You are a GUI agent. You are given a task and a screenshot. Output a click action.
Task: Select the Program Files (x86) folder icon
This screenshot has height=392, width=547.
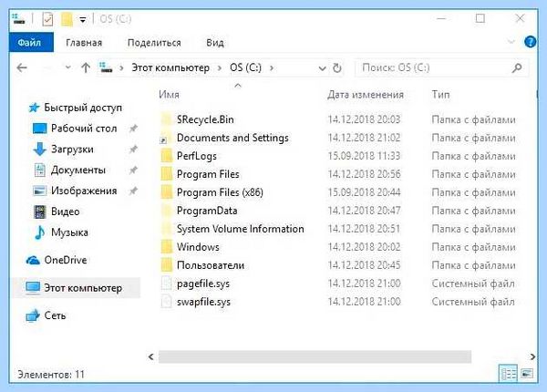(x=167, y=192)
